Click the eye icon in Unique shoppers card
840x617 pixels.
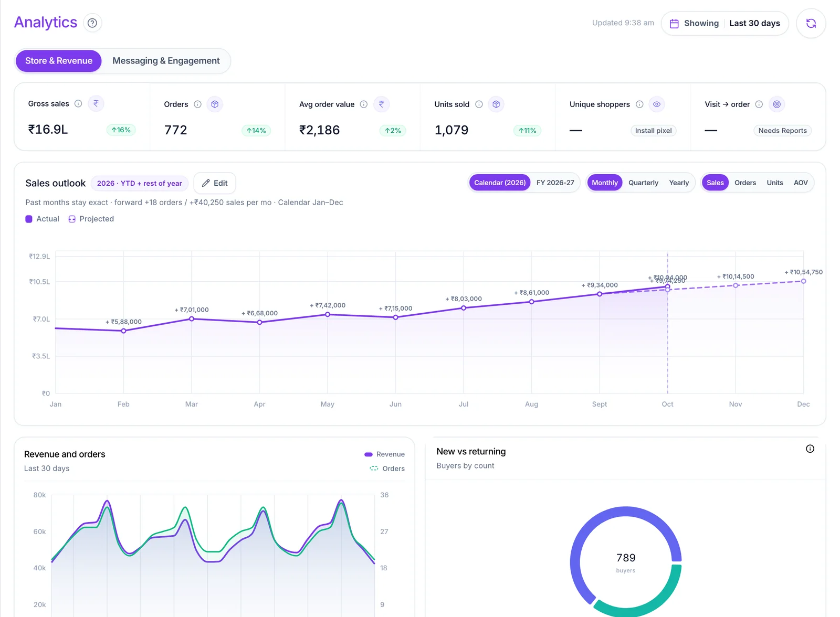pyautogui.click(x=657, y=104)
